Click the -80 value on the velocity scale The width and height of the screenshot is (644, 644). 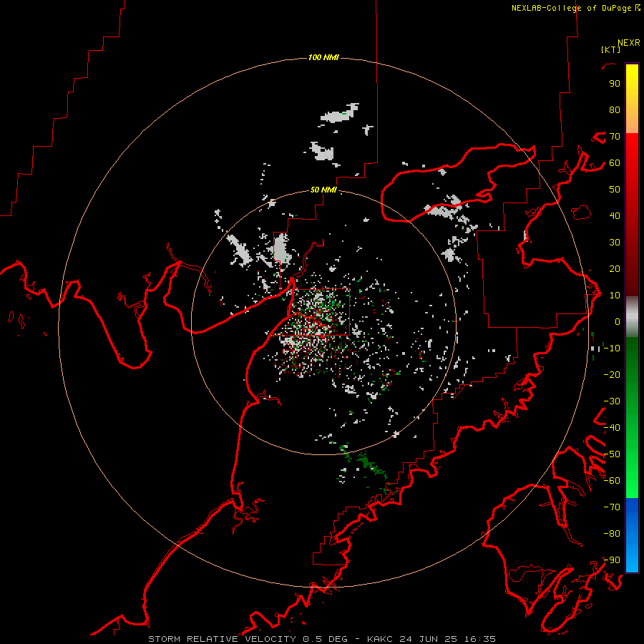pyautogui.click(x=612, y=534)
